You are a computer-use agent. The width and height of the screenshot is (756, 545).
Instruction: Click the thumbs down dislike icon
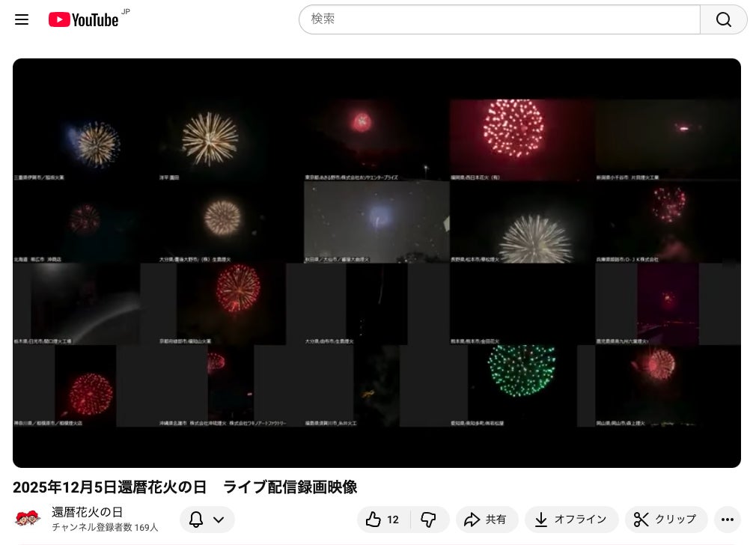(428, 520)
